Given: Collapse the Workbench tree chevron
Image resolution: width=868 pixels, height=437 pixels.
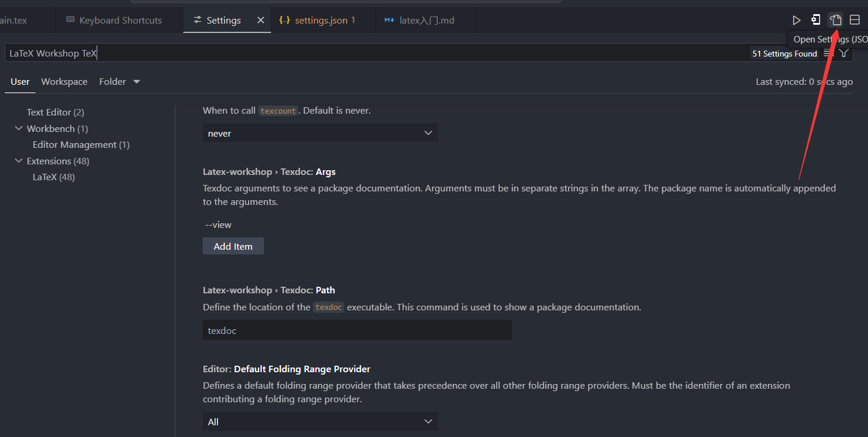Looking at the screenshot, I should (x=18, y=128).
